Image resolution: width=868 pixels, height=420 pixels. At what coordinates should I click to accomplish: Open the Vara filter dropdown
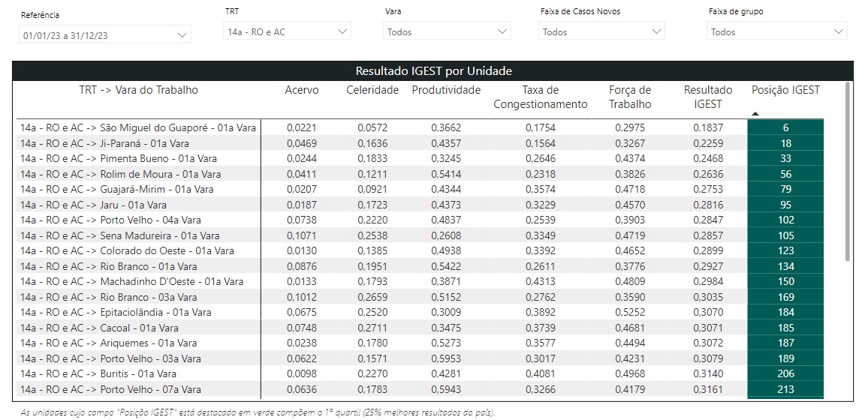click(448, 32)
